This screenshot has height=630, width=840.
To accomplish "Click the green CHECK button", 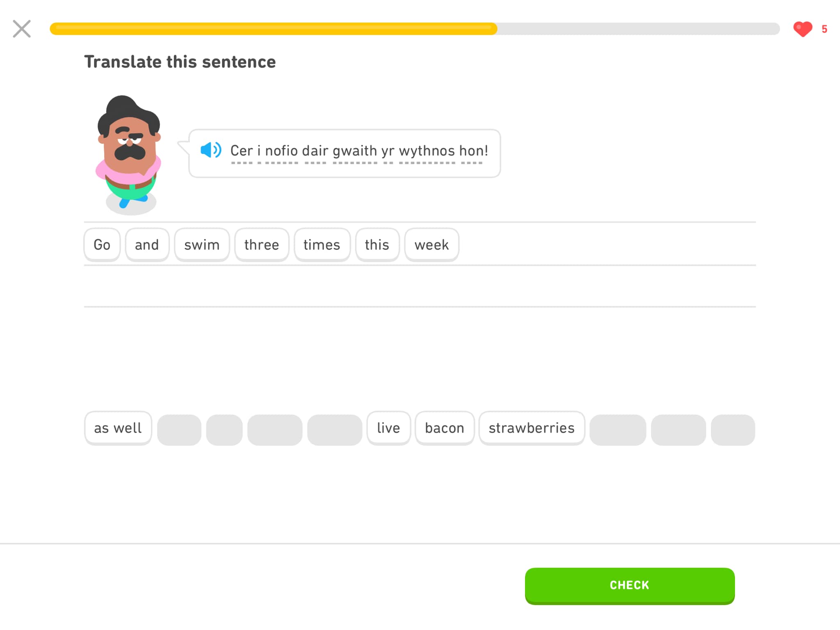I will (x=630, y=586).
